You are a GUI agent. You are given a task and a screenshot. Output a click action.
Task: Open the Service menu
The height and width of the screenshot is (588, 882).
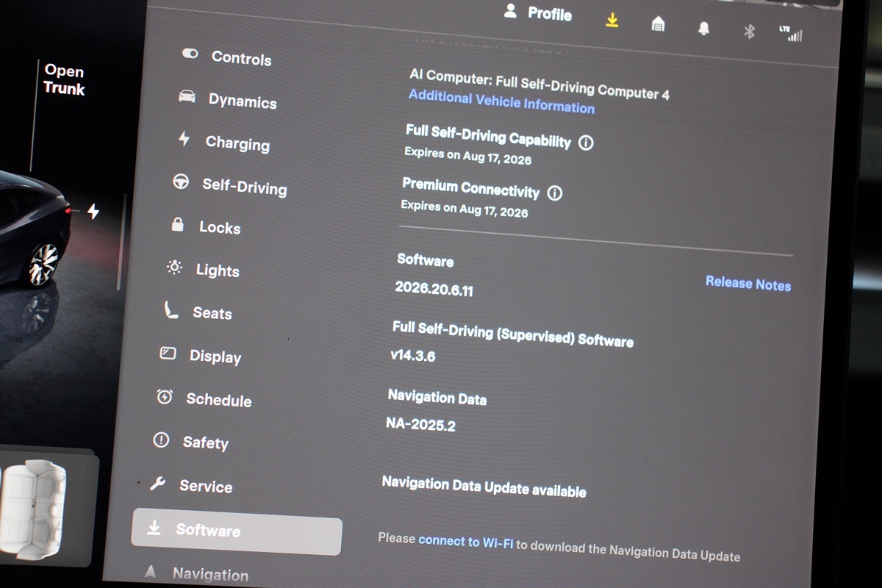206,487
